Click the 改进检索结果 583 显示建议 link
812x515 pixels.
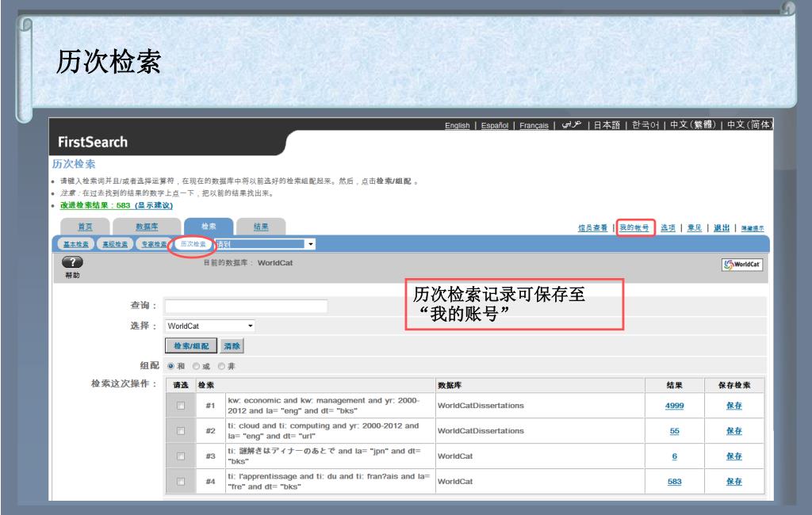click(117, 205)
